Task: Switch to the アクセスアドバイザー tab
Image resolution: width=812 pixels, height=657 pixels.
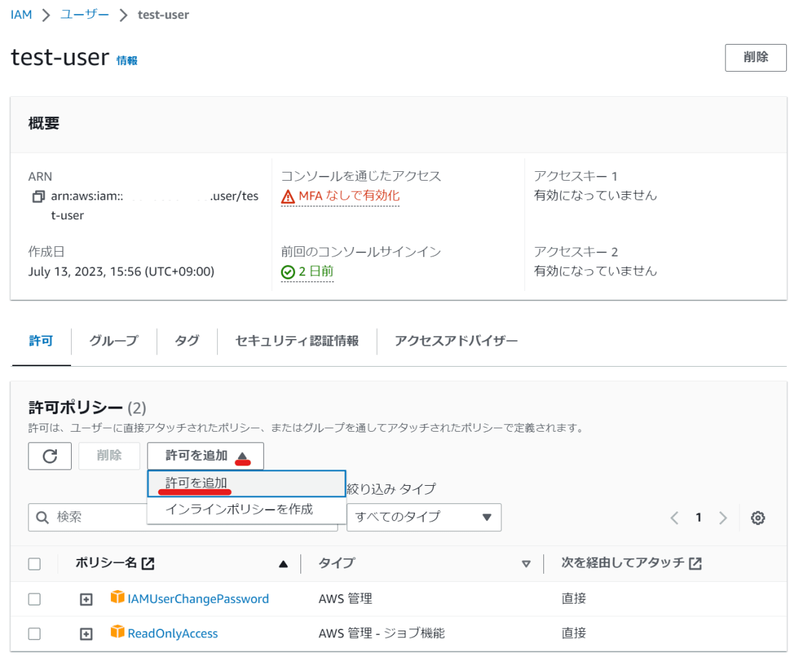Action: (x=456, y=340)
